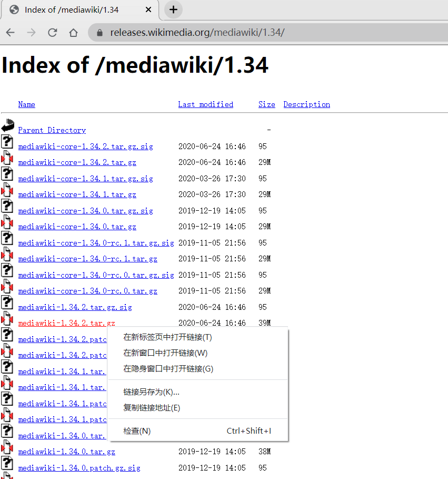The width and height of the screenshot is (448, 479).
Task: Click archive icon beside mediawiki-1.34.2.tar.gz
Action: (x=7, y=319)
